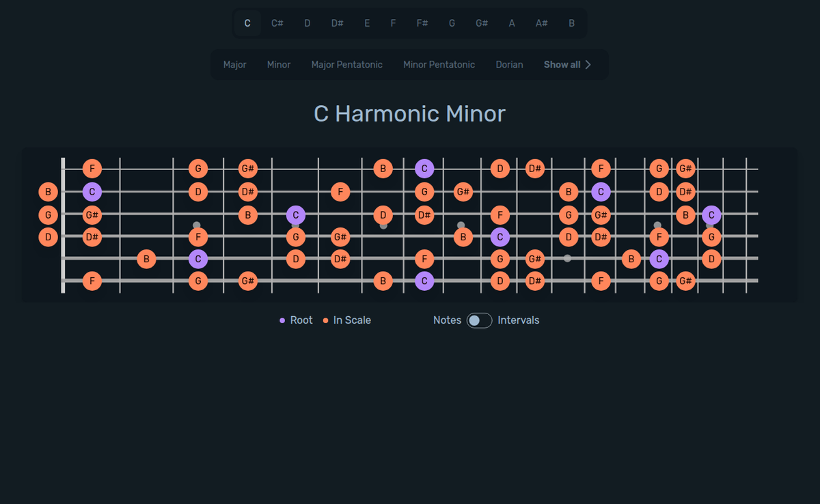Select the B note dot near the third fret
The height and width of the screenshot is (504, 820).
coord(146,259)
